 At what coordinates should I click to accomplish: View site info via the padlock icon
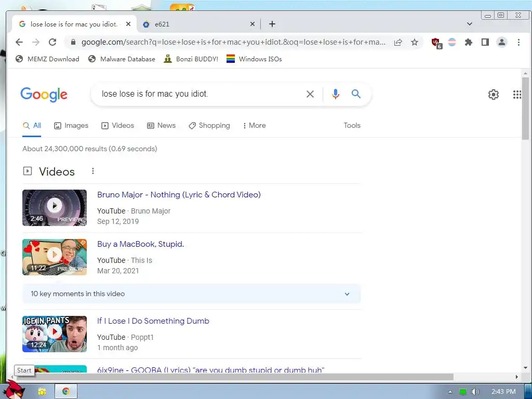(73, 42)
